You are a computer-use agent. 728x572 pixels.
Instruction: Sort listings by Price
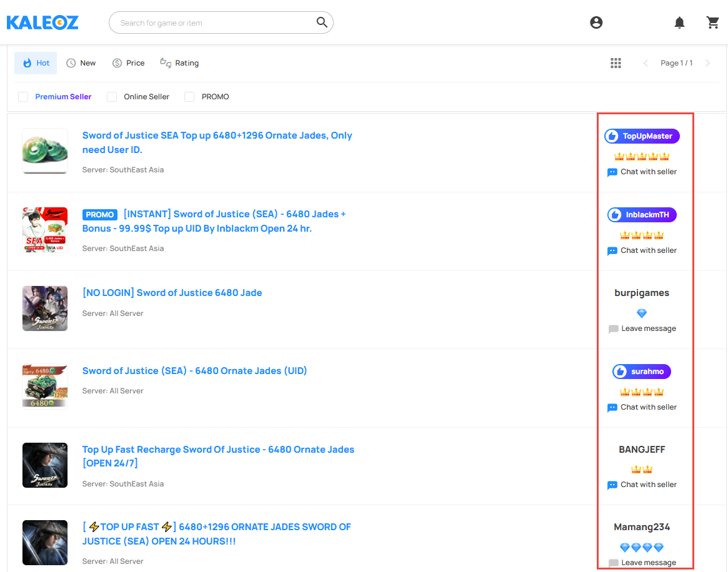pyautogui.click(x=129, y=63)
